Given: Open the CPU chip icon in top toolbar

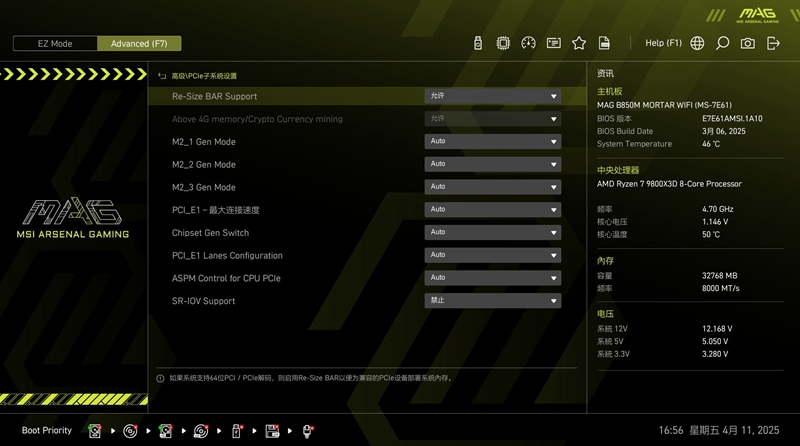Looking at the screenshot, I should (503, 43).
